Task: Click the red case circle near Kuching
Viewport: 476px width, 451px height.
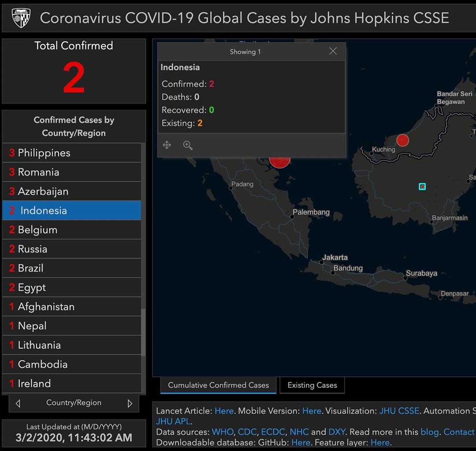Action: (402, 140)
